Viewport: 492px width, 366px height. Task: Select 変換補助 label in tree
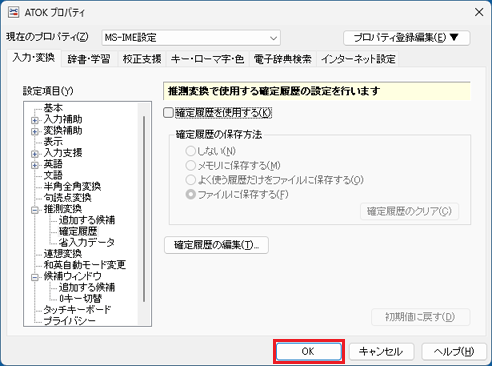tap(63, 130)
